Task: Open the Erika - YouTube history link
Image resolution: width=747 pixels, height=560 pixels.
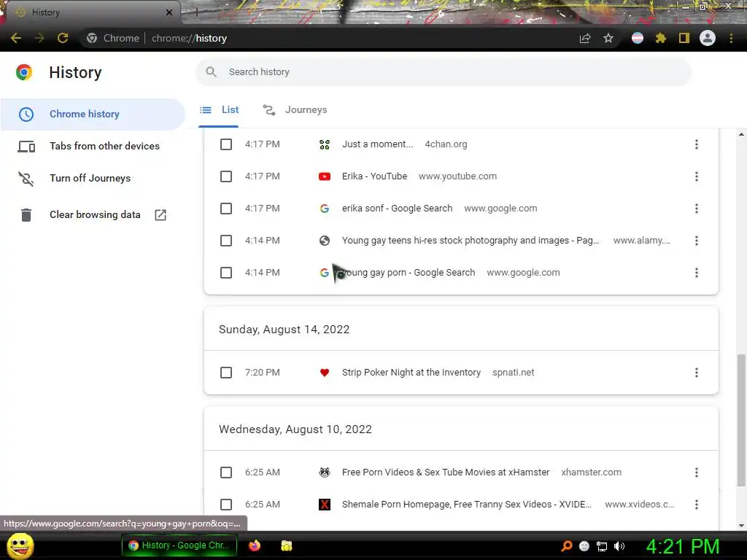Action: [x=374, y=176]
